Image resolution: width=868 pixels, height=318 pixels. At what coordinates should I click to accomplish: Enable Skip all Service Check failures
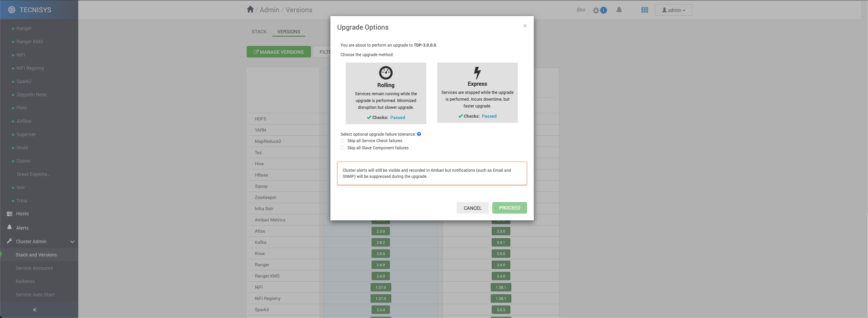(342, 141)
